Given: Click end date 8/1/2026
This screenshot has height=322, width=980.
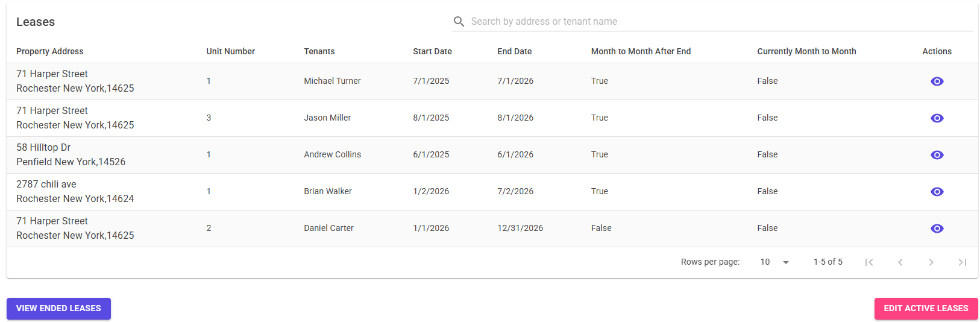Looking at the screenshot, I should 515,118.
